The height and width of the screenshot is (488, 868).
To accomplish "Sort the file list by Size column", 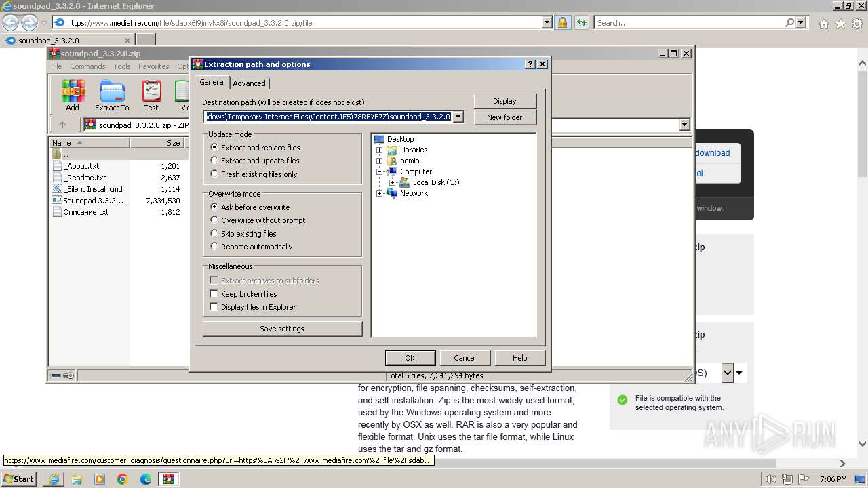I will point(157,143).
